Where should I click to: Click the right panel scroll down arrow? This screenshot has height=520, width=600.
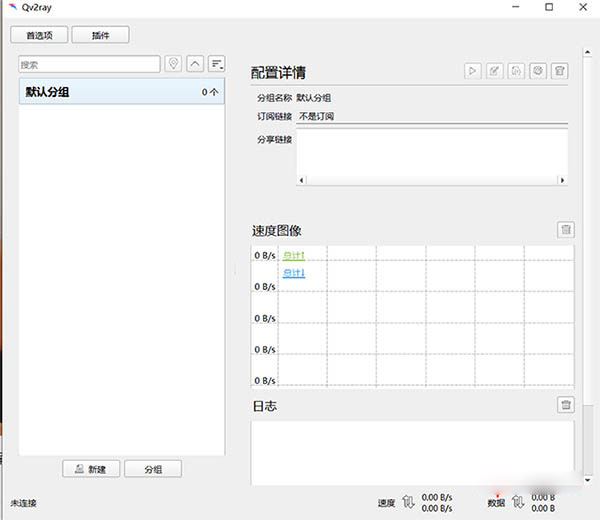[x=588, y=480]
